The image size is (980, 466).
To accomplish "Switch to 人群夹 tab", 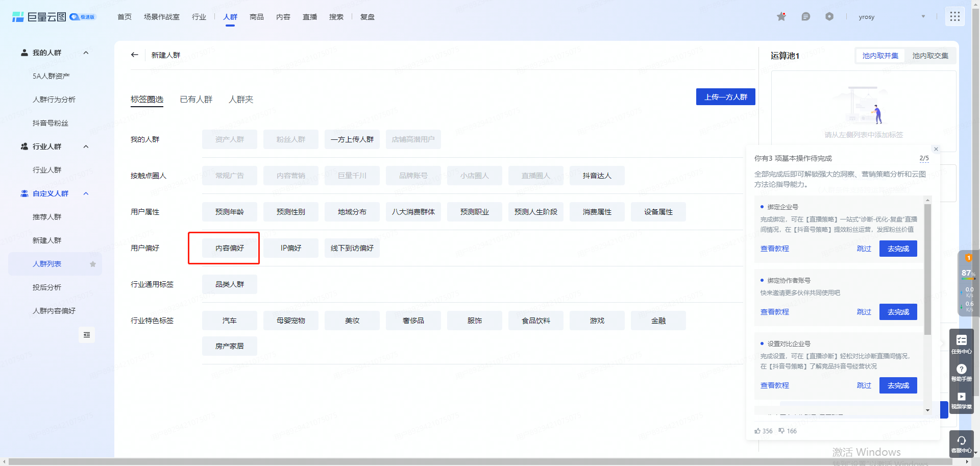I will [241, 99].
